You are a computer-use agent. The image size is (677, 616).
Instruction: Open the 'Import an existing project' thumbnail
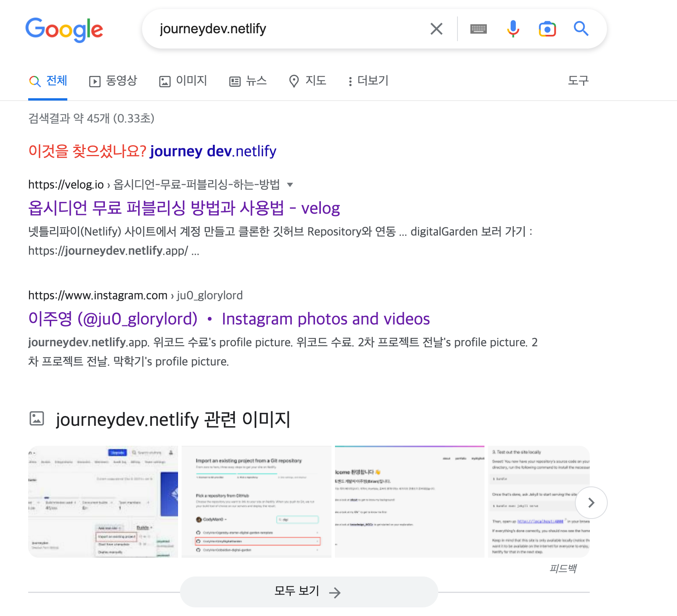coord(256,502)
